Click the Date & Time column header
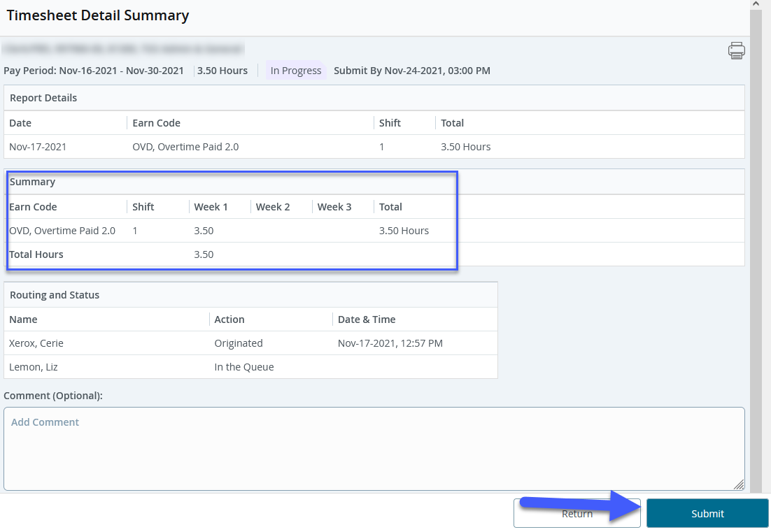771x532 pixels. 366,319
